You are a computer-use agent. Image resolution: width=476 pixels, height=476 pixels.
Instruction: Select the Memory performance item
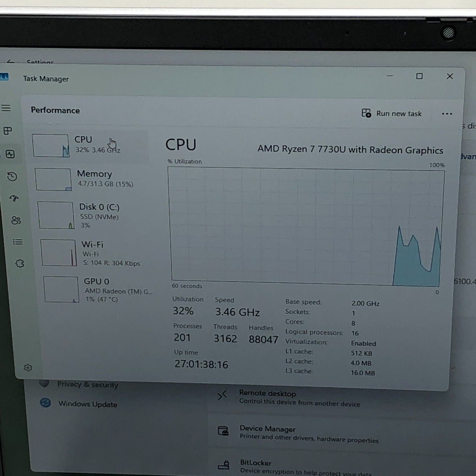pyautogui.click(x=92, y=179)
